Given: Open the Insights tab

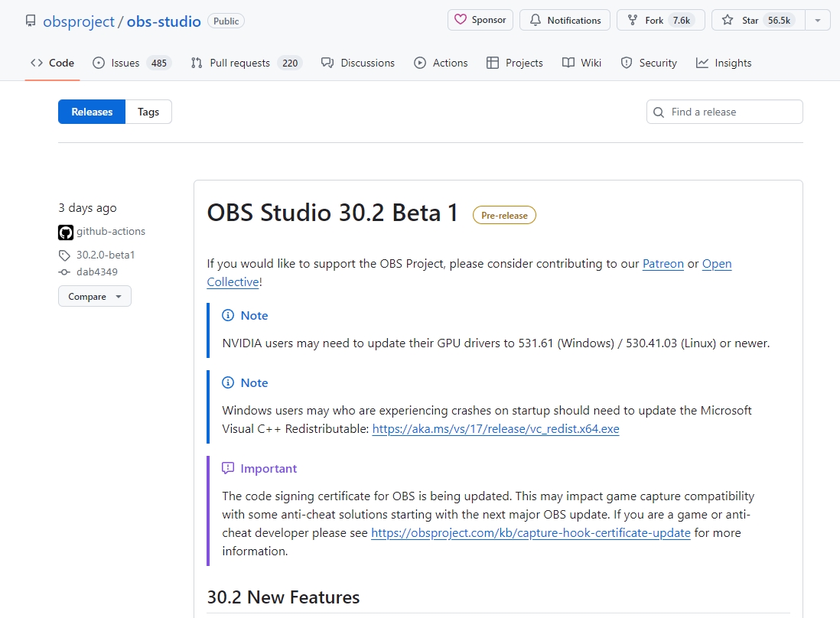Looking at the screenshot, I should (x=724, y=63).
